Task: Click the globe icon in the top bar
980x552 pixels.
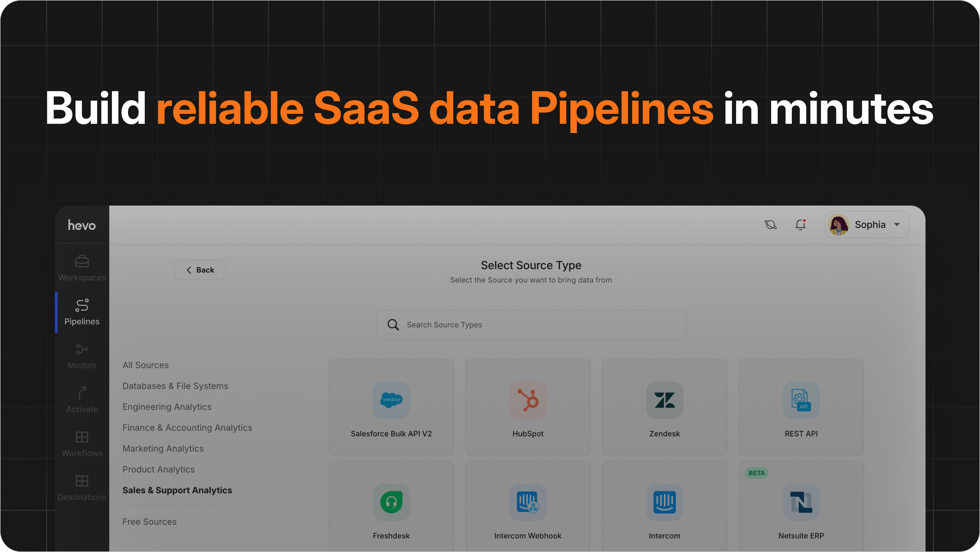Action: pyautogui.click(x=771, y=225)
